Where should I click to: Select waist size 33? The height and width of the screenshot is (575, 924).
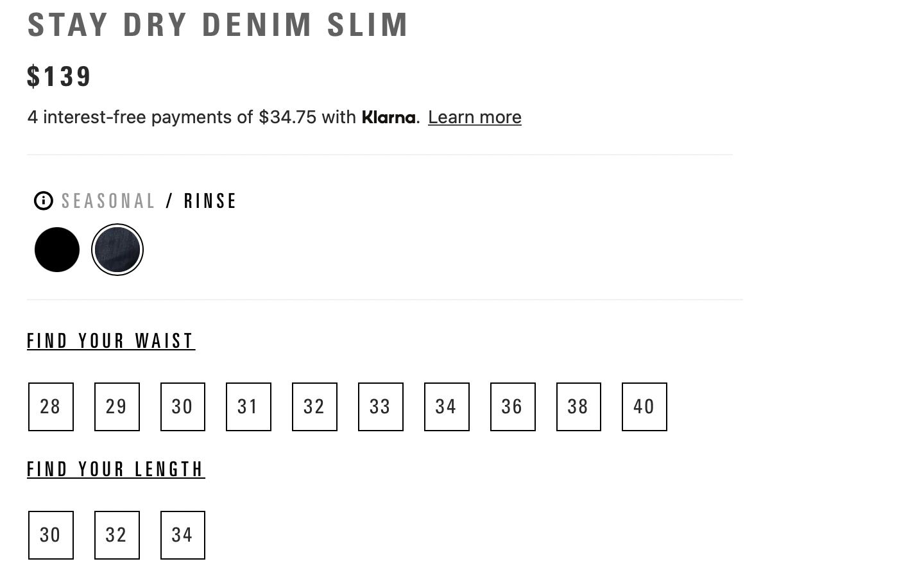click(x=381, y=407)
